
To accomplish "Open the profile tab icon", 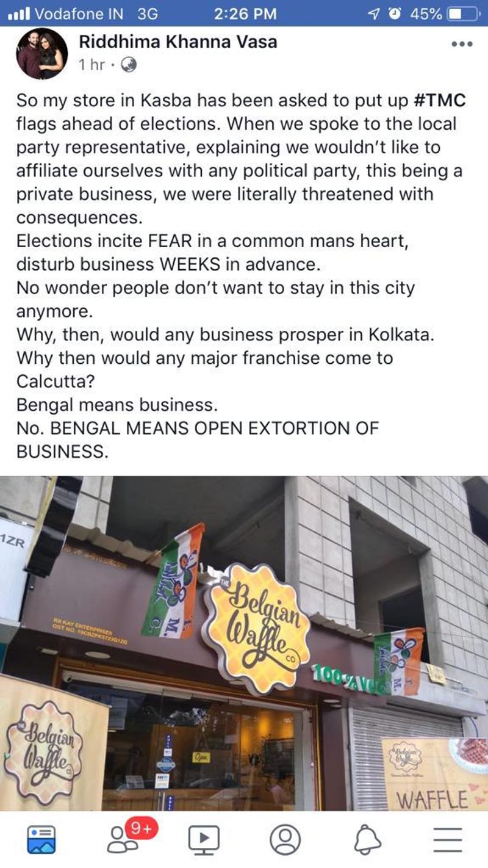I will 285,839.
